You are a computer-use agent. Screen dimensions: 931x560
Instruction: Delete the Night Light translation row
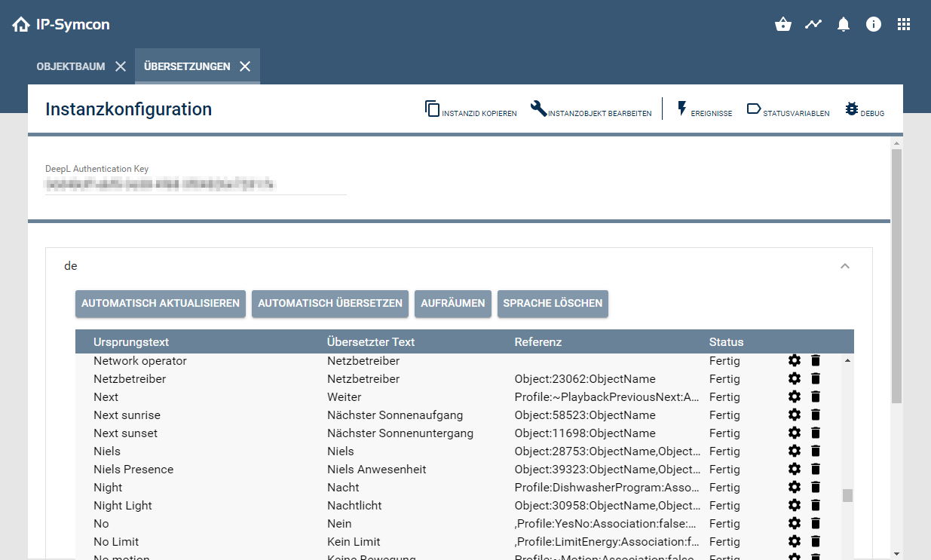[815, 506]
